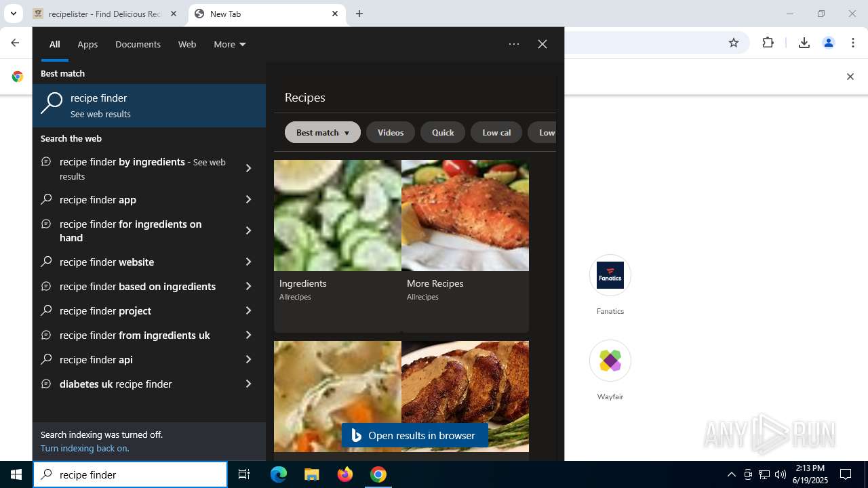Viewport: 868px width, 488px height.
Task: Close the recipelister tab
Action: coord(174,14)
